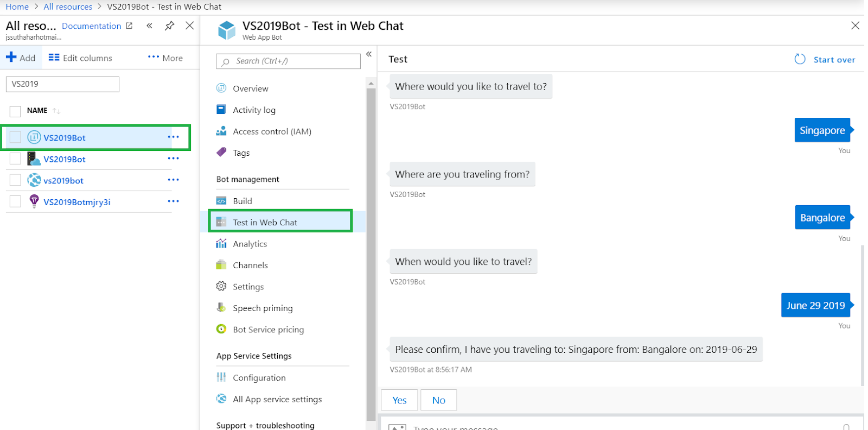Check the box for vs2019bot row

tap(15, 180)
